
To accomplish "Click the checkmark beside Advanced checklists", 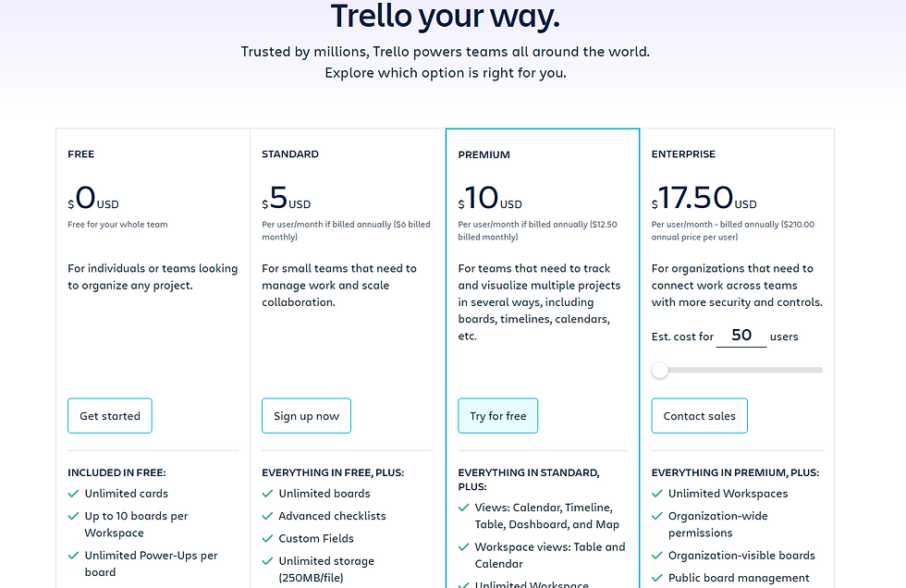I will coord(267,517).
